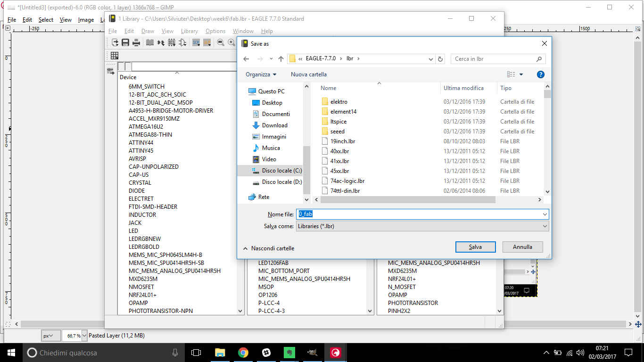This screenshot has height=362, width=644.
Task: Go up one folder level
Action: click(281, 59)
